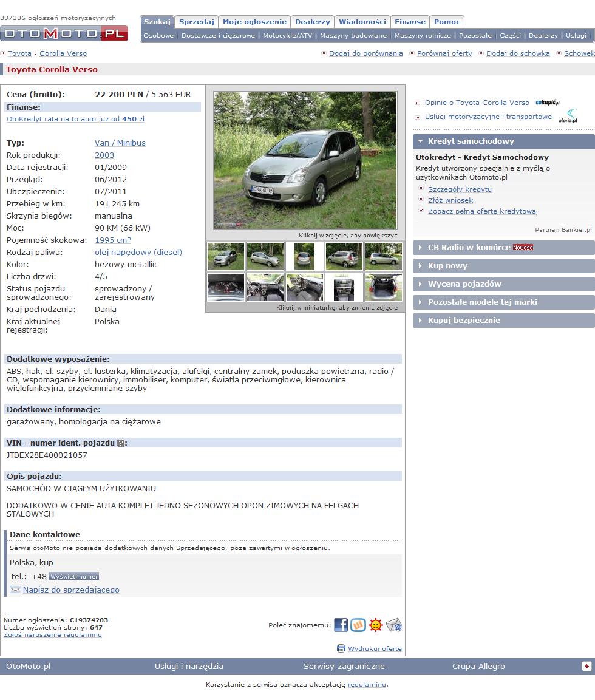Open the Grupa Allegro footer menu

[478, 667]
